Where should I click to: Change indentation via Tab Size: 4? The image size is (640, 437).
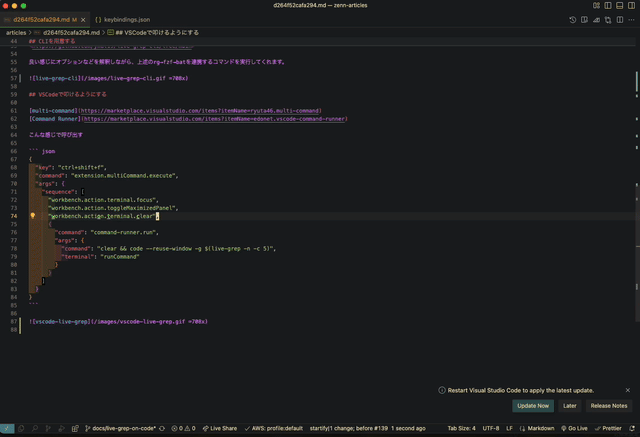pos(461,428)
